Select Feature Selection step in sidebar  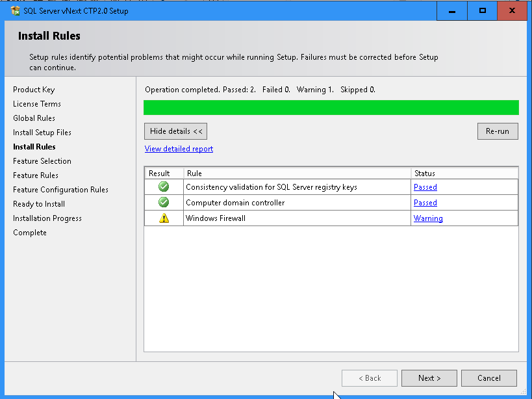[42, 161]
